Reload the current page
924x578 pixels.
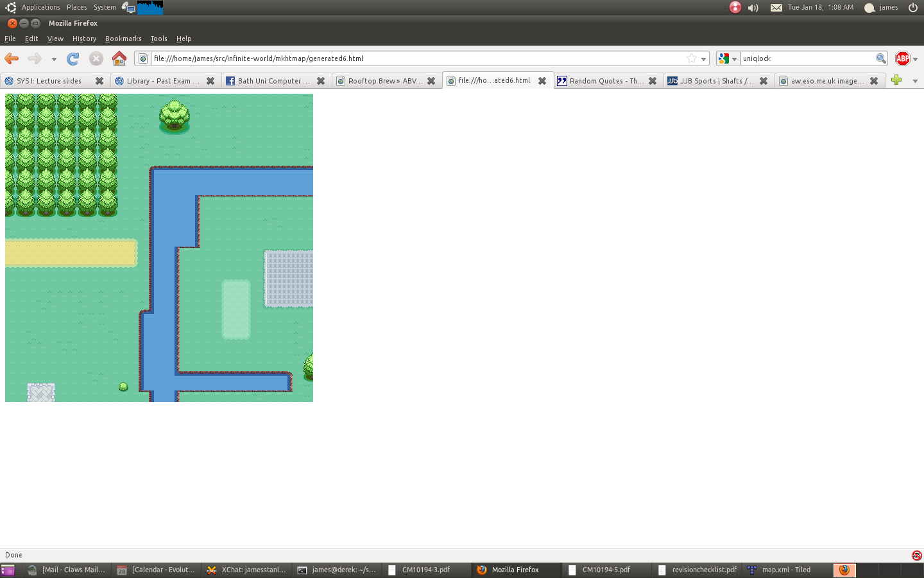click(73, 58)
